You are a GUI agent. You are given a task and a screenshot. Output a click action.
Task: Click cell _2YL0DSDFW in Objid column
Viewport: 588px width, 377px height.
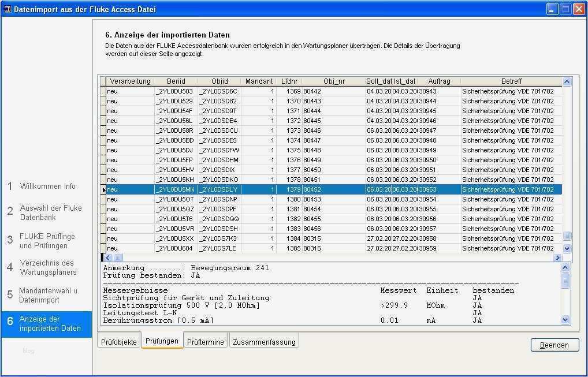(x=219, y=150)
